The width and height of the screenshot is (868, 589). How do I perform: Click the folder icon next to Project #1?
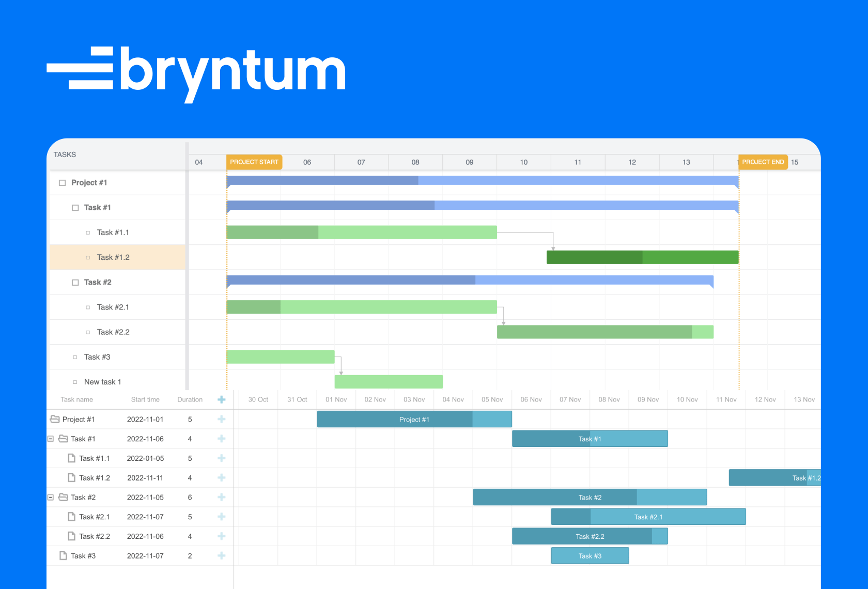pos(55,419)
